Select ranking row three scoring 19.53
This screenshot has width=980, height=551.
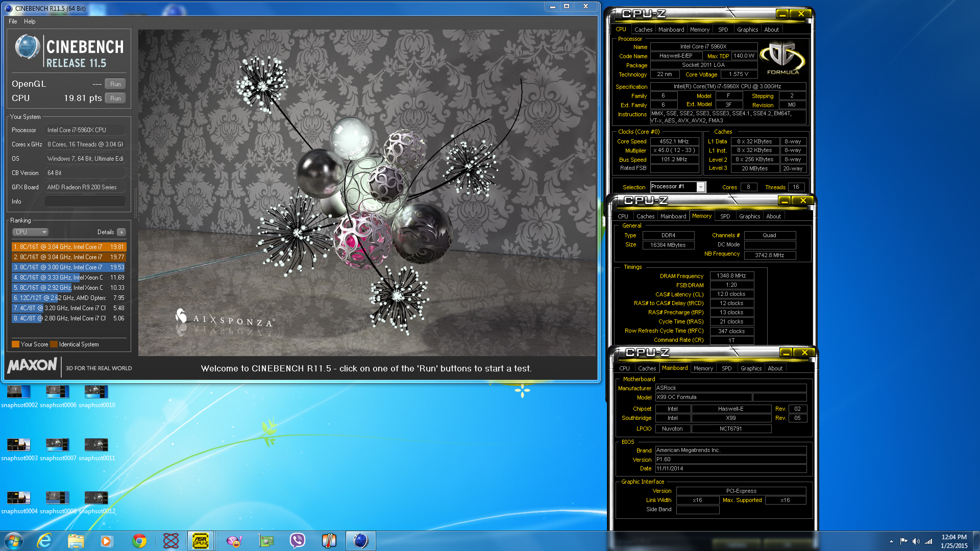coord(69,267)
